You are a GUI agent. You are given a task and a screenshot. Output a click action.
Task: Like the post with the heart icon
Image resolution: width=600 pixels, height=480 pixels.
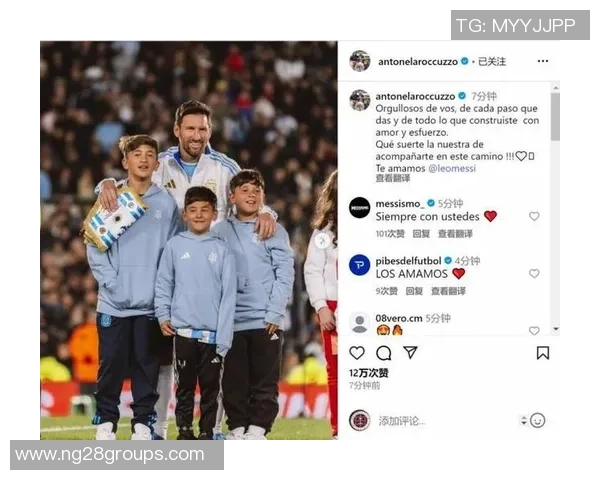[357, 353]
